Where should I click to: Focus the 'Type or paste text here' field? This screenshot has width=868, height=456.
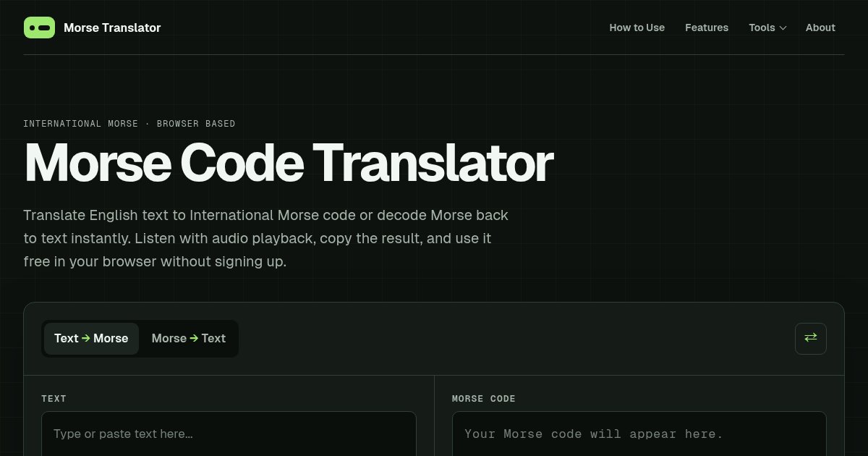(x=229, y=434)
